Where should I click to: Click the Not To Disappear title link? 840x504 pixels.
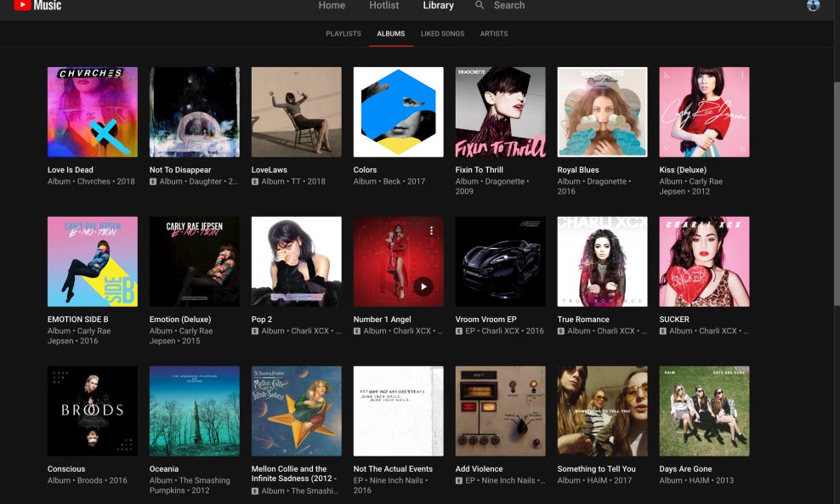pos(180,170)
